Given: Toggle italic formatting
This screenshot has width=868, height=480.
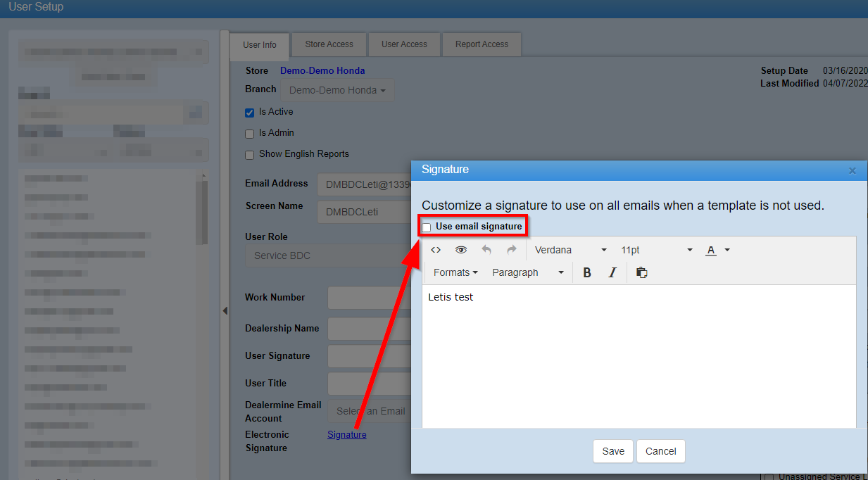Looking at the screenshot, I should click(612, 273).
